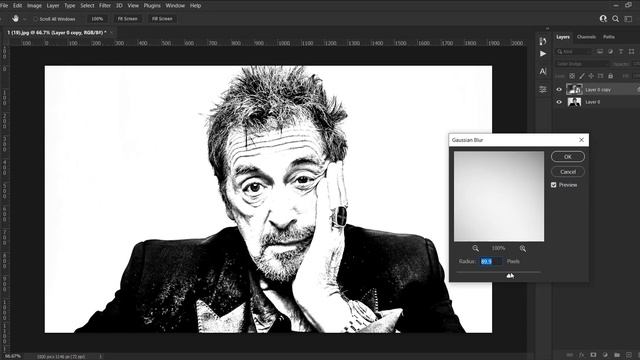Open the Actions panel play icon
Viewport: 640px width, 360px height.
click(x=542, y=54)
